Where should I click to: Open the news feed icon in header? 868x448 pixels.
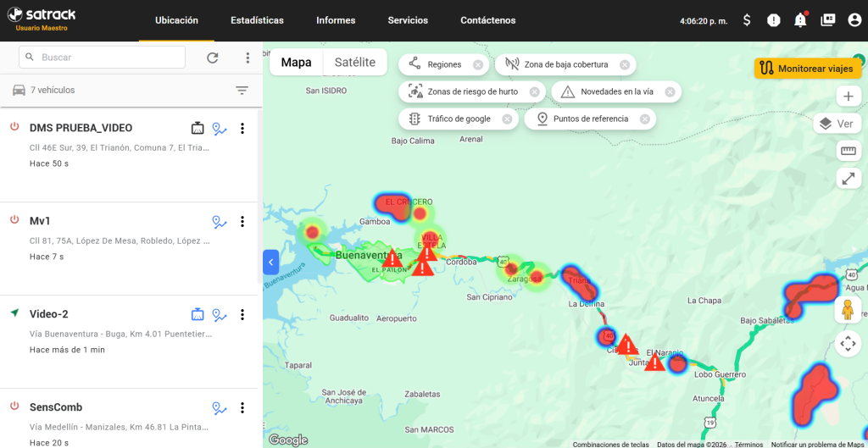coord(828,20)
